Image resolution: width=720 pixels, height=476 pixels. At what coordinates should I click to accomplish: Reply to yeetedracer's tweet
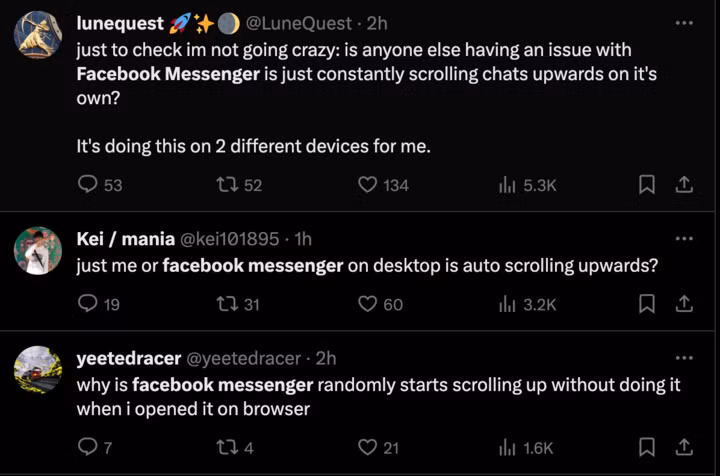click(x=88, y=447)
